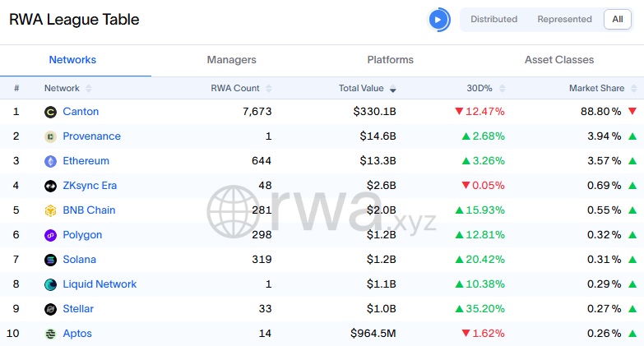Open the Aptos network link
This screenshot has width=644, height=346.
tap(77, 334)
